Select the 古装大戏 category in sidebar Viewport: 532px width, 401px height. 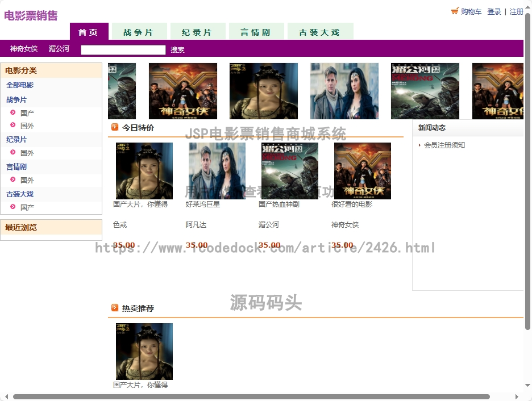20,194
